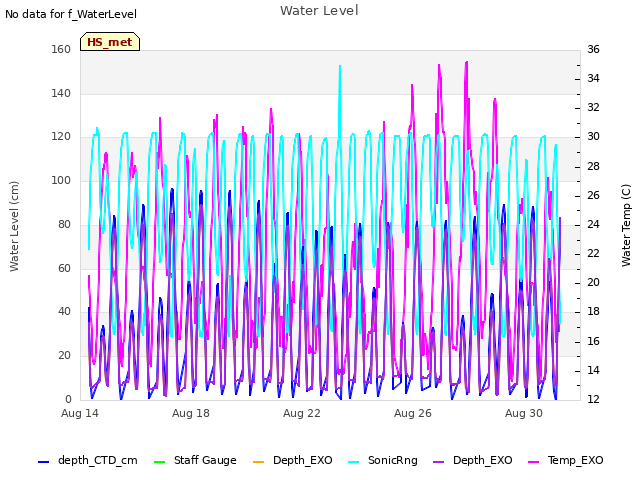Click the Aug 30 x-axis tick label
640x480 pixels.
coord(524,413)
